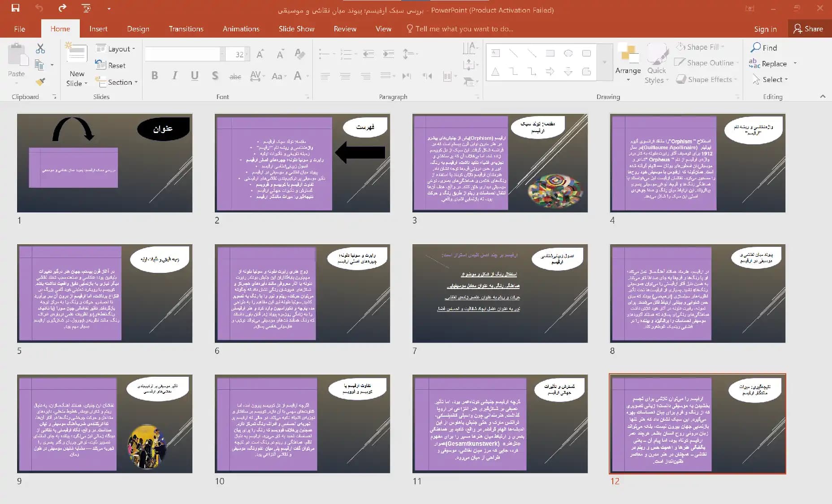
Task: Click the Save icon in quick access toolbar
Action: point(15,8)
